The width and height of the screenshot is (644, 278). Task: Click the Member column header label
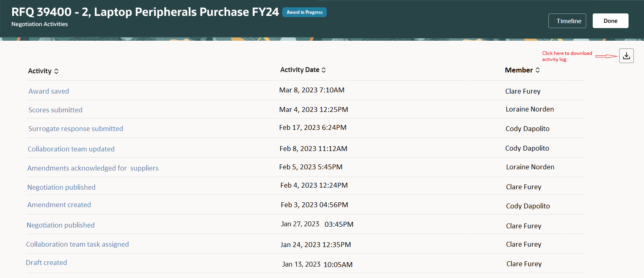click(519, 70)
